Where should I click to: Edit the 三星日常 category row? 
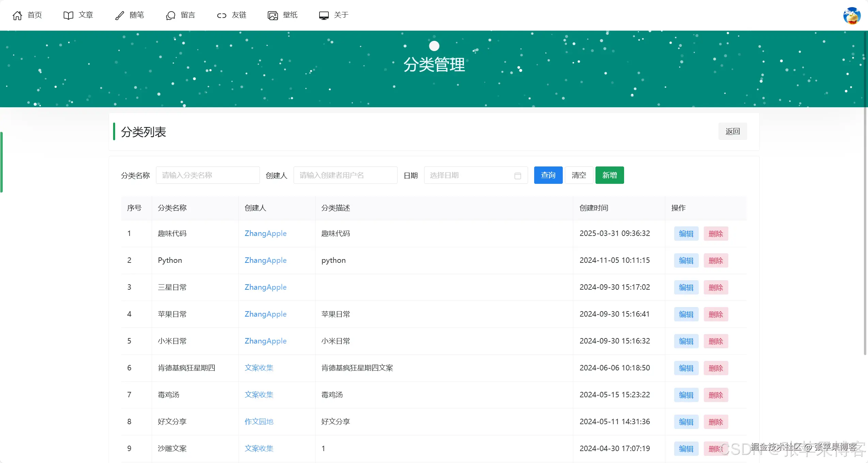pyautogui.click(x=686, y=288)
